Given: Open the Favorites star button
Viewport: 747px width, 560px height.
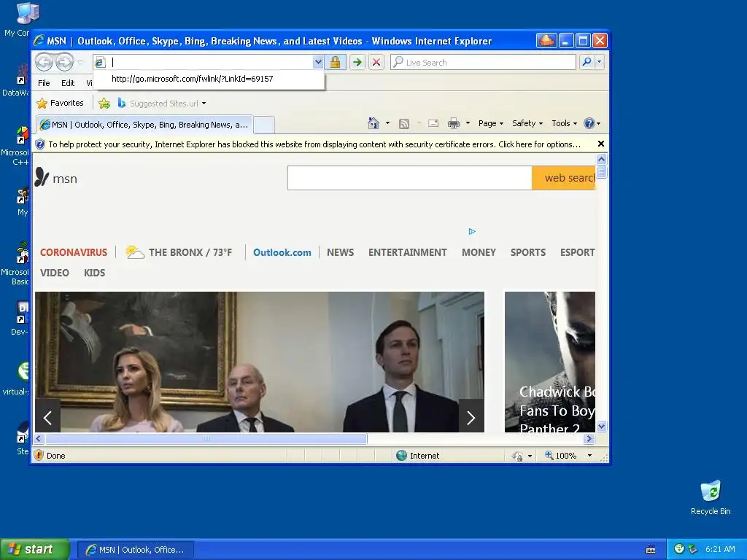Looking at the screenshot, I should pyautogui.click(x=60, y=103).
